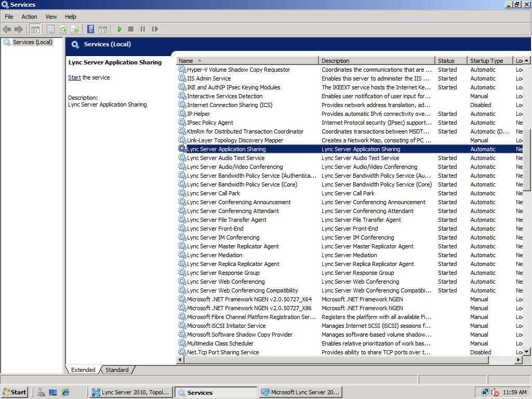Select Microsoft iSCSI Initiator Service
This screenshot has width=532, height=399.
[x=350, y=325]
